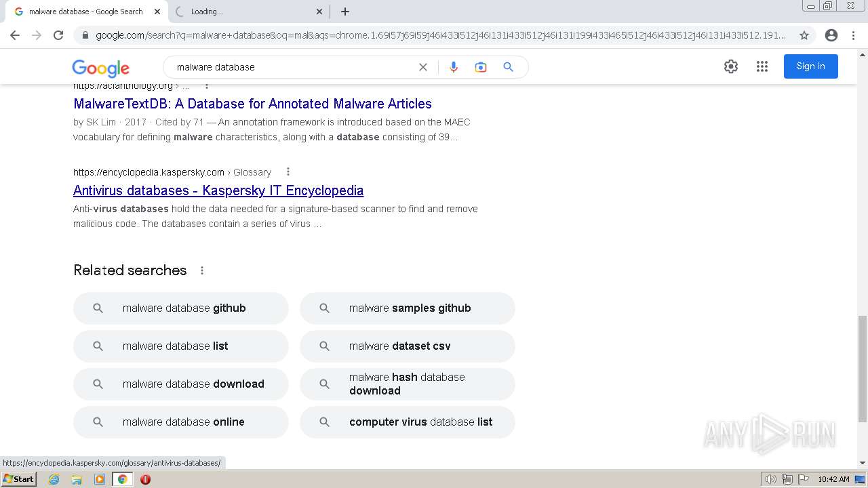Bookmark this page with star icon
The width and height of the screenshot is (868, 488).
tap(804, 35)
